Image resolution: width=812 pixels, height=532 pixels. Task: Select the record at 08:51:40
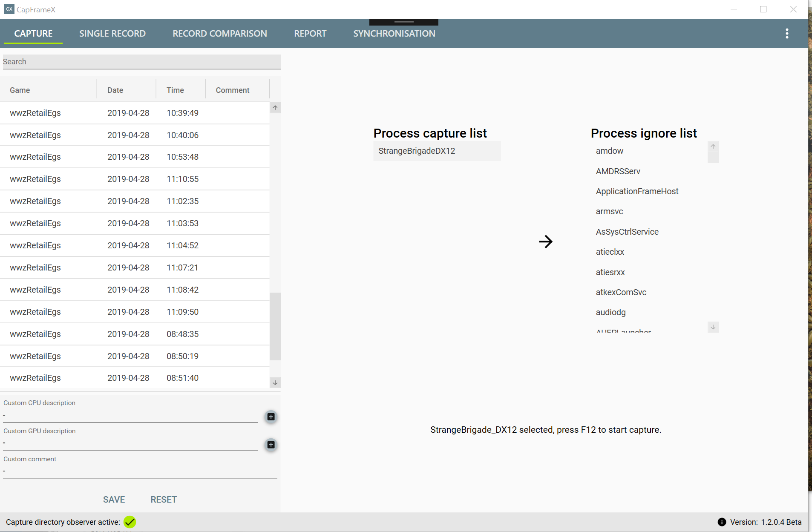135,378
